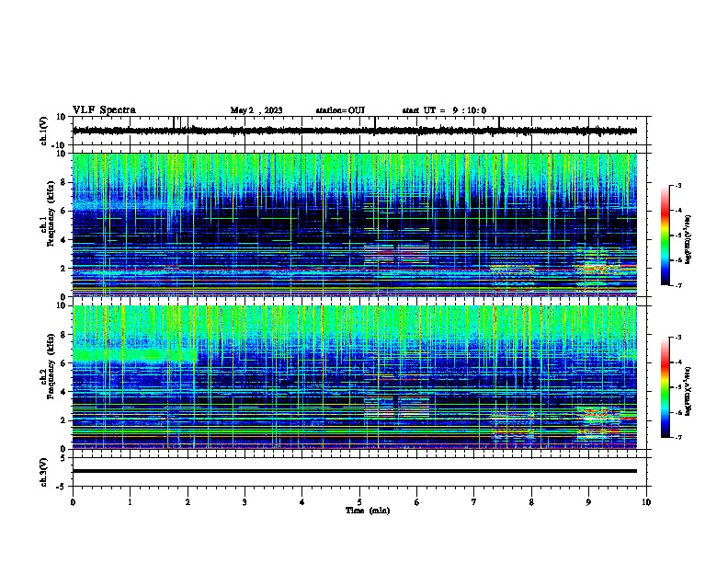Click the ch.1(V) waveform axis label
Viewport: 728px width, 563px height.
44,131
